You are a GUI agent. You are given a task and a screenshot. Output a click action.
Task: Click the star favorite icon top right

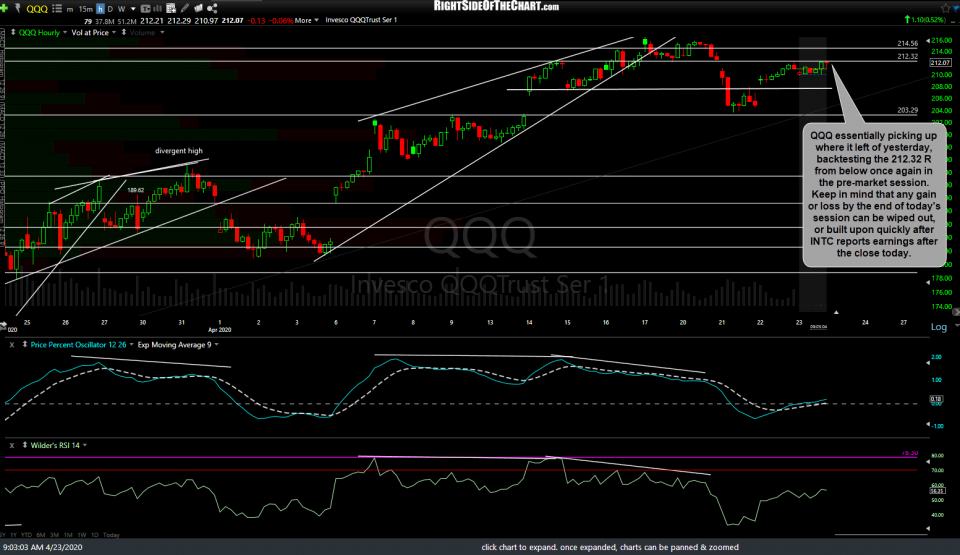tap(946, 8)
